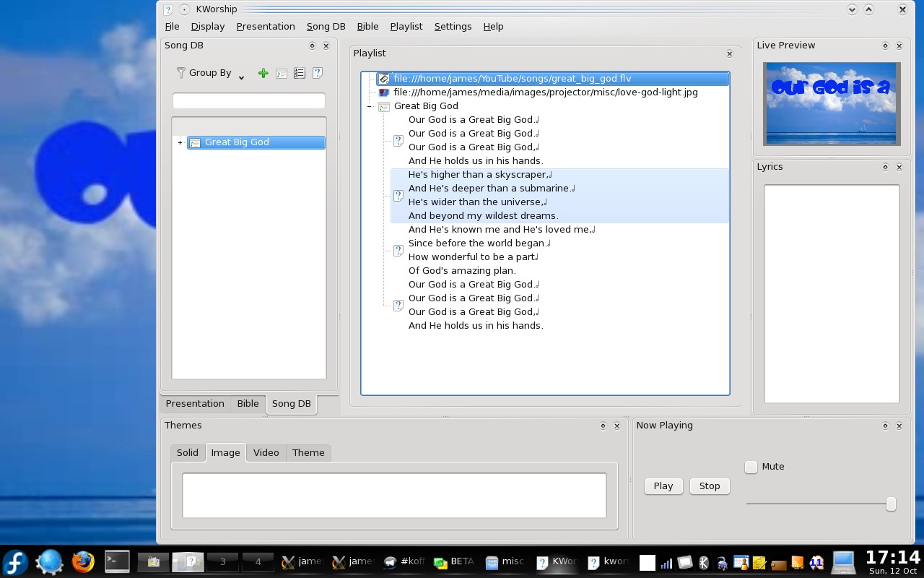Click the numbered list icon in Song DB toolbar
This screenshot has width=924, height=578.
299,73
